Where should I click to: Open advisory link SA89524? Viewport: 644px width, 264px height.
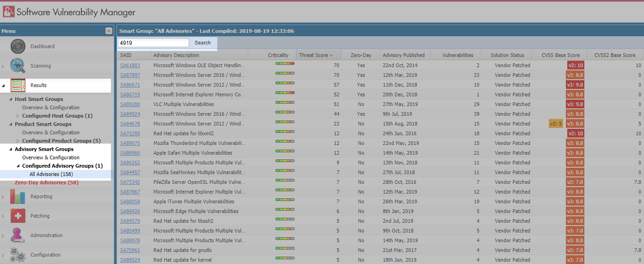point(130,260)
